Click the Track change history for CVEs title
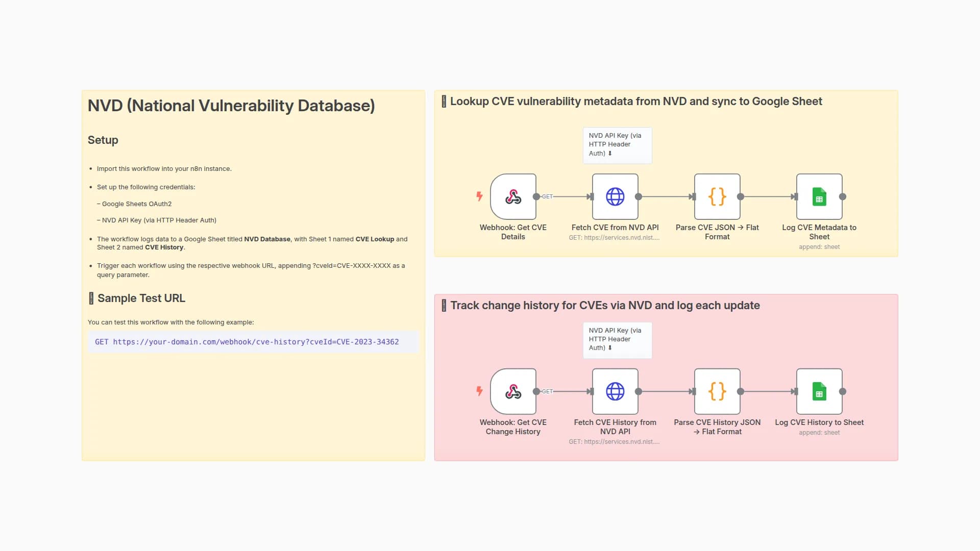Viewport: 980px width, 551px height. click(601, 305)
